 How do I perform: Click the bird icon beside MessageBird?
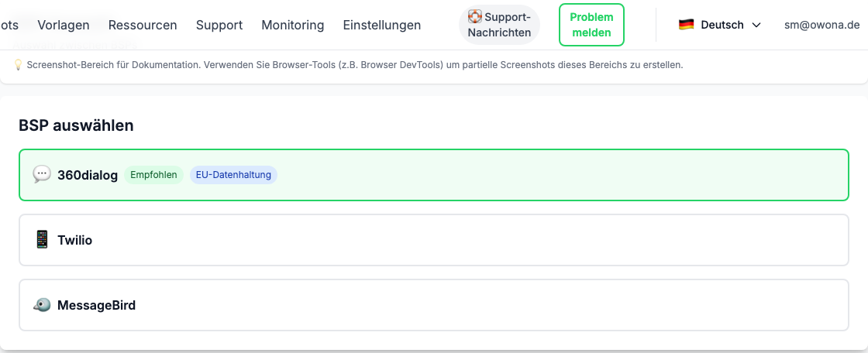(x=42, y=305)
